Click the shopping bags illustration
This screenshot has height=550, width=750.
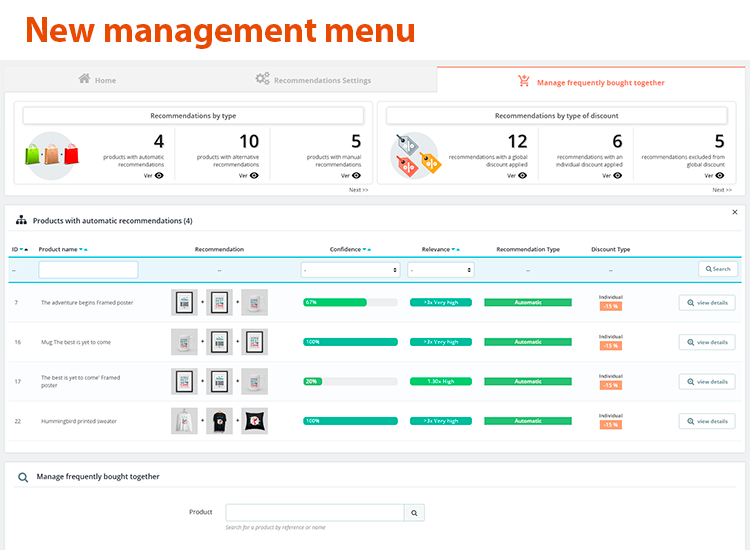[x=52, y=155]
